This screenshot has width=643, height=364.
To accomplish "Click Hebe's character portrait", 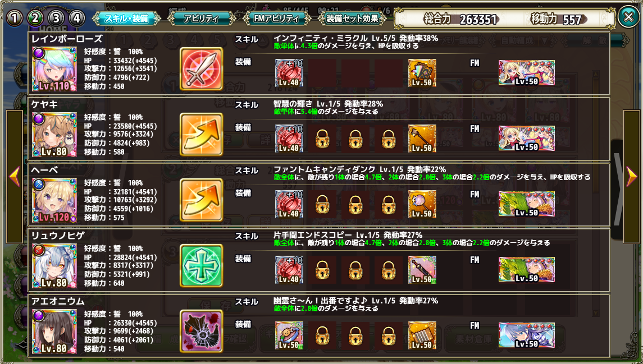I will coord(54,200).
